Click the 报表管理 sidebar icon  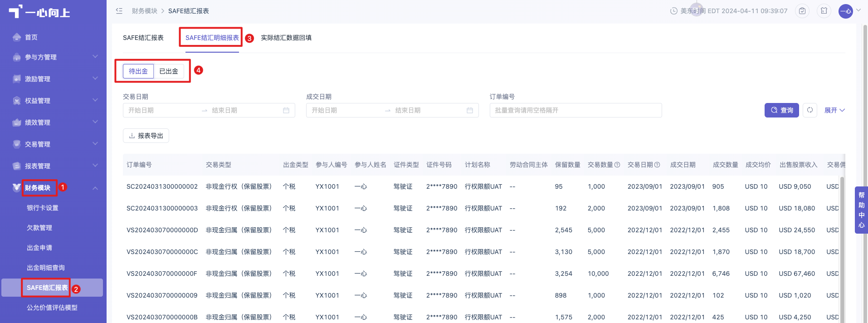point(17,166)
